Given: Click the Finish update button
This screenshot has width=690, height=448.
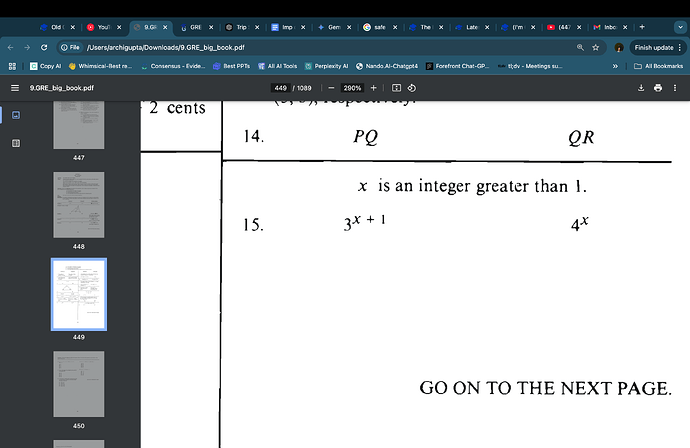Looking at the screenshot, I should click(x=654, y=48).
